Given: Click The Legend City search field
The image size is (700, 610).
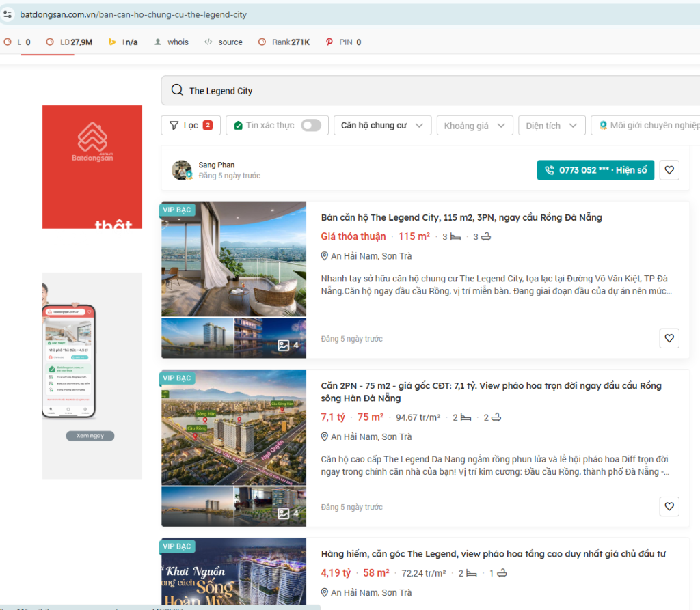Looking at the screenshot, I should tap(437, 91).
